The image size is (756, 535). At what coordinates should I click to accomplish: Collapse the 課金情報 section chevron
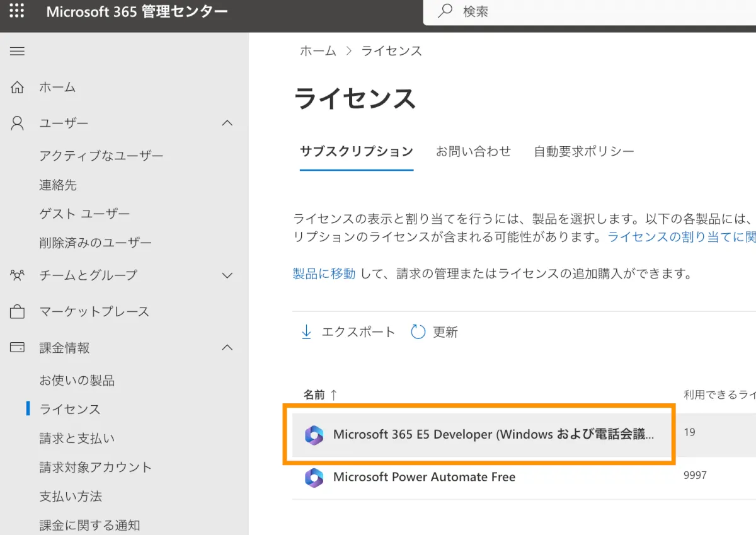coord(227,348)
